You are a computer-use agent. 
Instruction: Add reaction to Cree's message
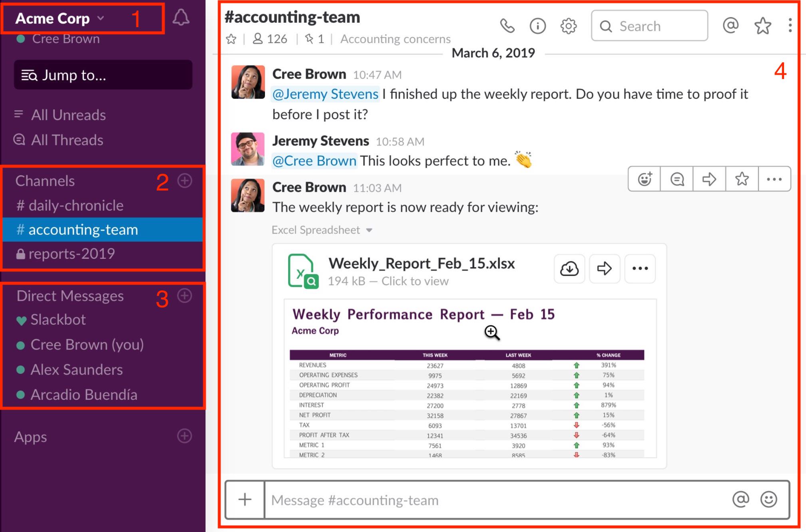[645, 179]
